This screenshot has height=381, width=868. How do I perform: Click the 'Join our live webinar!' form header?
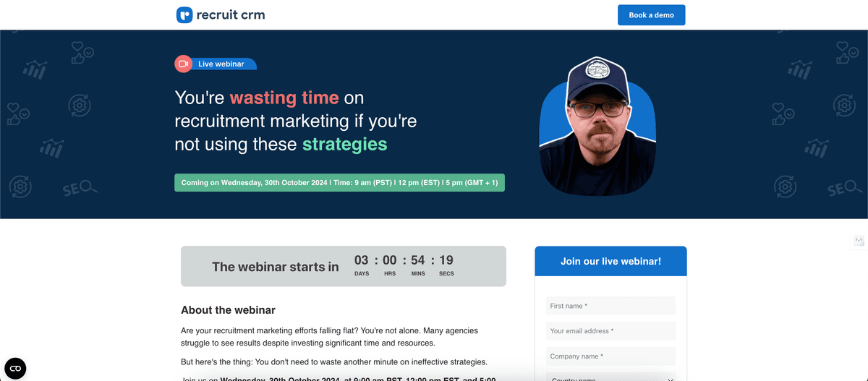click(610, 261)
